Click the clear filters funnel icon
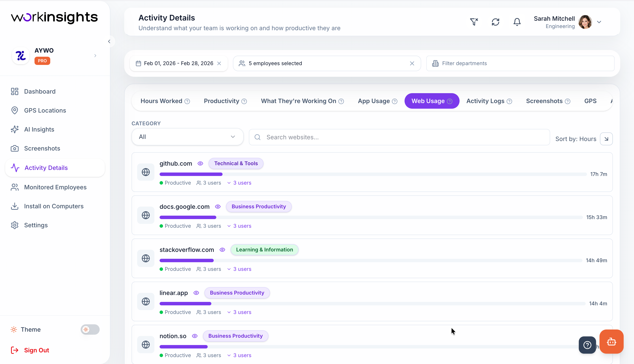This screenshot has height=364, width=634. tap(474, 22)
